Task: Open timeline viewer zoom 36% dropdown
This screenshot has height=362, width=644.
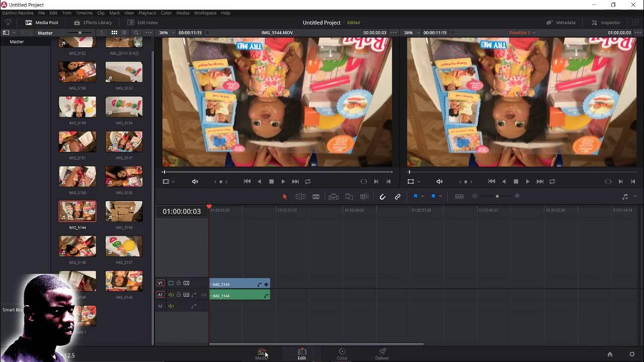Action: pyautogui.click(x=412, y=33)
